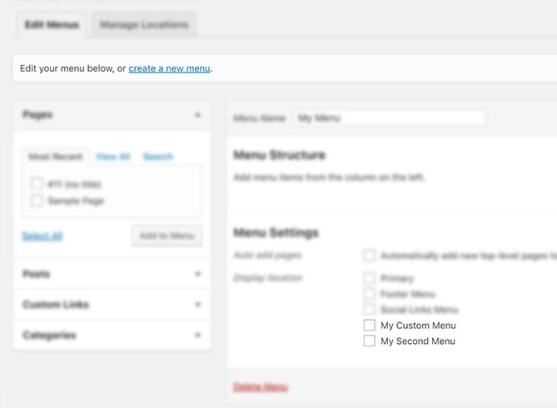Expand the Categories panel arrow

198,335
